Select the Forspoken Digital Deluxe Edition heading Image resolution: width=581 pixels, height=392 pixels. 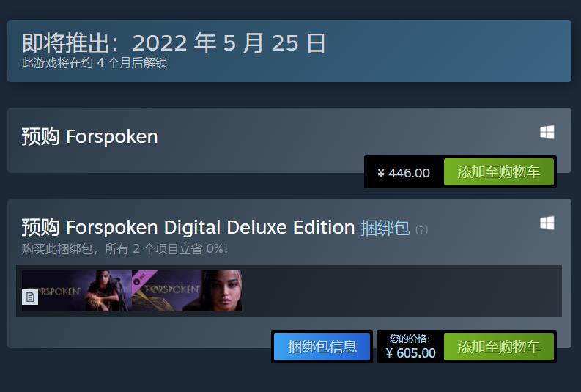point(210,227)
